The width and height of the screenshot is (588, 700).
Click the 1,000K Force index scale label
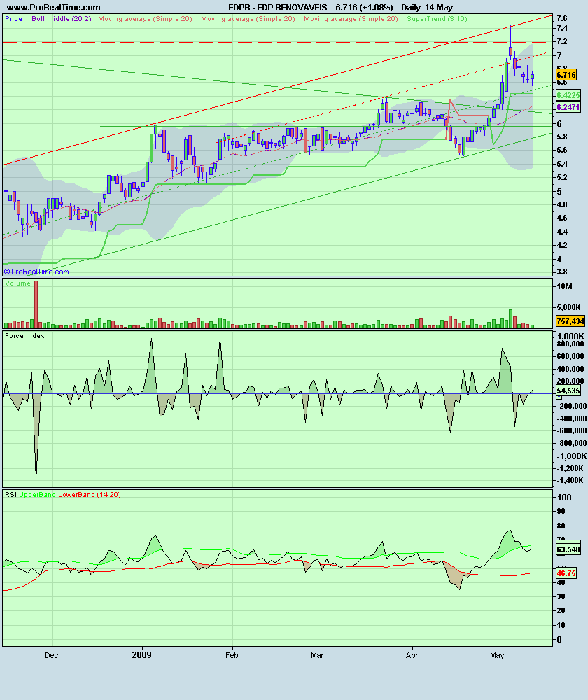[x=570, y=336]
